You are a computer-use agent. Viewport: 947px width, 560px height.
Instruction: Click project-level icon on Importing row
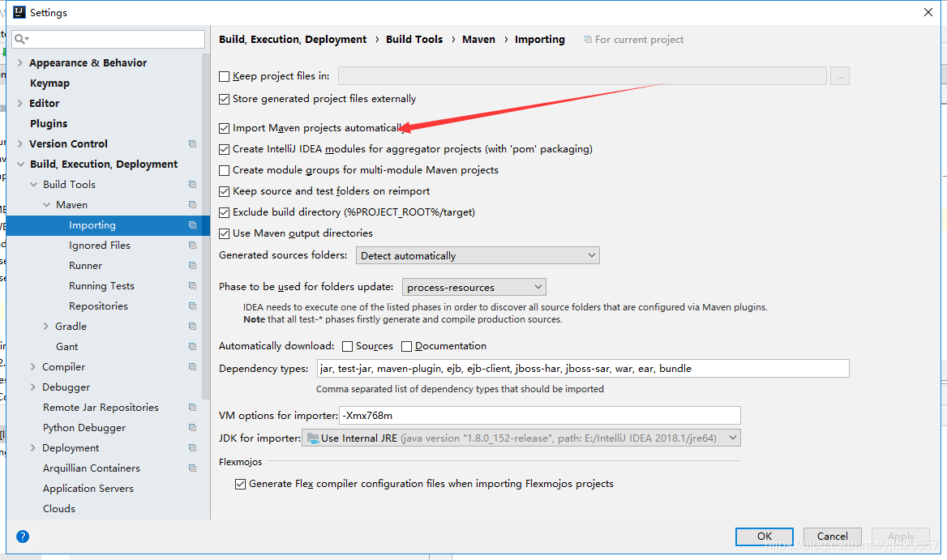click(x=193, y=225)
